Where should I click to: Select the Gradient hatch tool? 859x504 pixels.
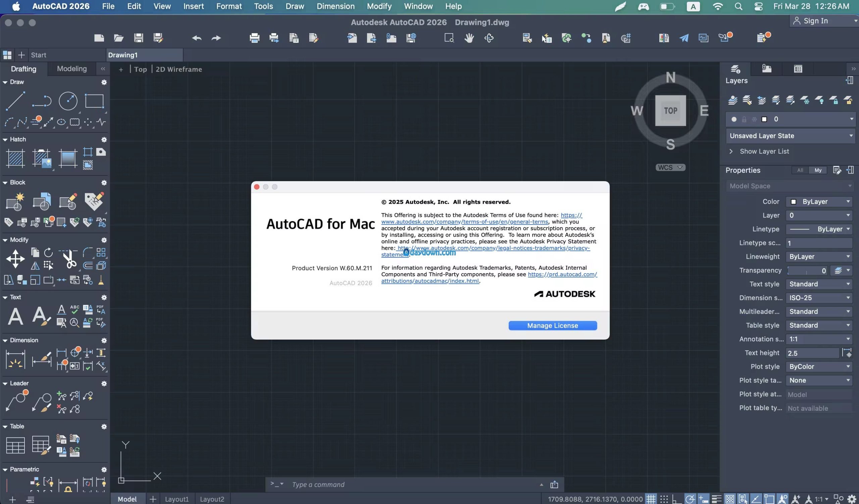[68, 158]
